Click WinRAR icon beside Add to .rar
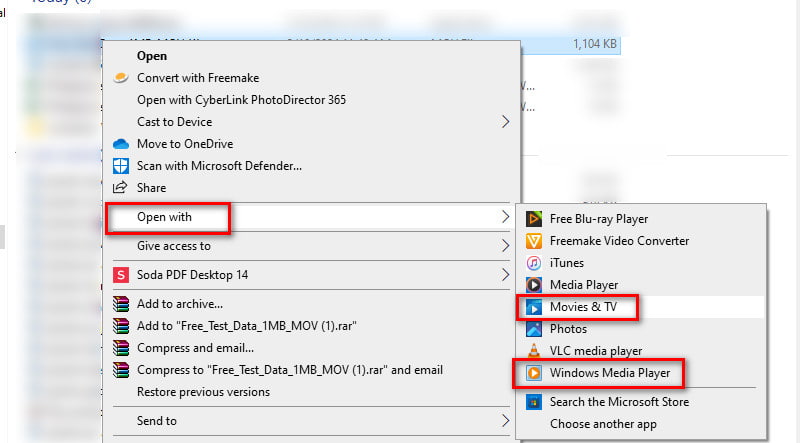This screenshot has width=800, height=443. pyautogui.click(x=121, y=326)
